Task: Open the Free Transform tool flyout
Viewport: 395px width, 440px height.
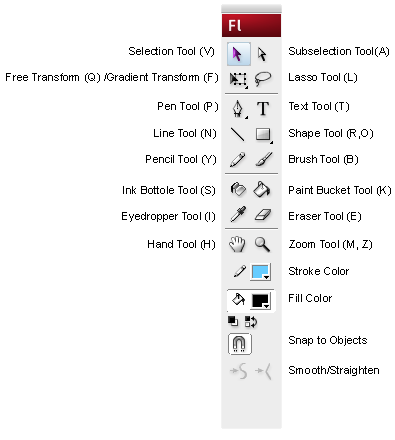Action: (x=238, y=79)
